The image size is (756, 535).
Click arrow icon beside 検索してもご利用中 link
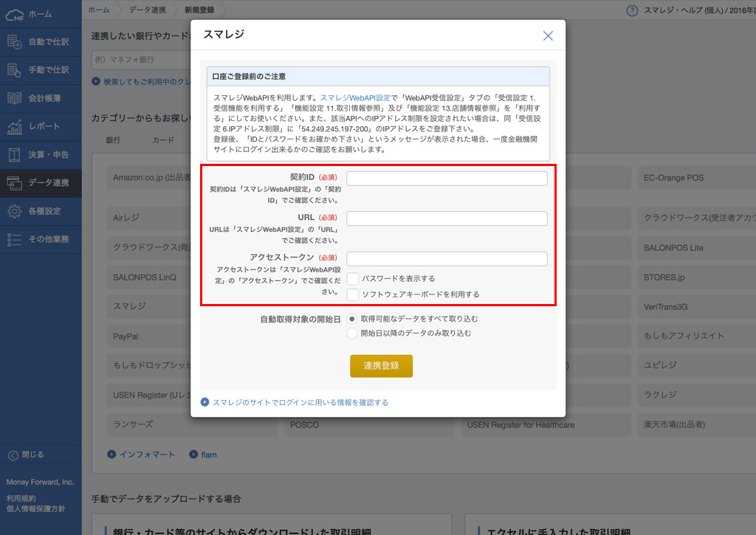point(96,81)
